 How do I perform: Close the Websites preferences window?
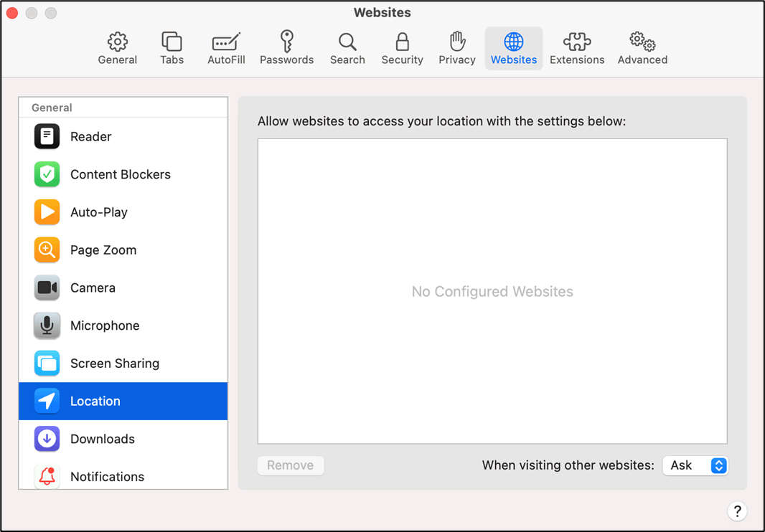click(12, 13)
